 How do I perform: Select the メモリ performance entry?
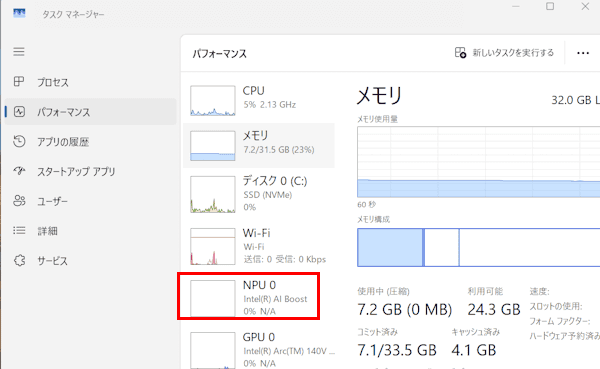tap(259, 145)
